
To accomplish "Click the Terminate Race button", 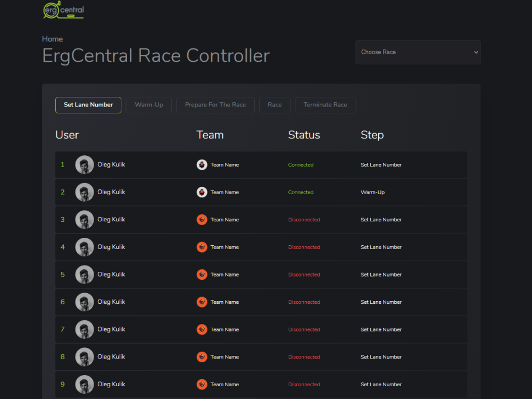I will click(x=325, y=105).
